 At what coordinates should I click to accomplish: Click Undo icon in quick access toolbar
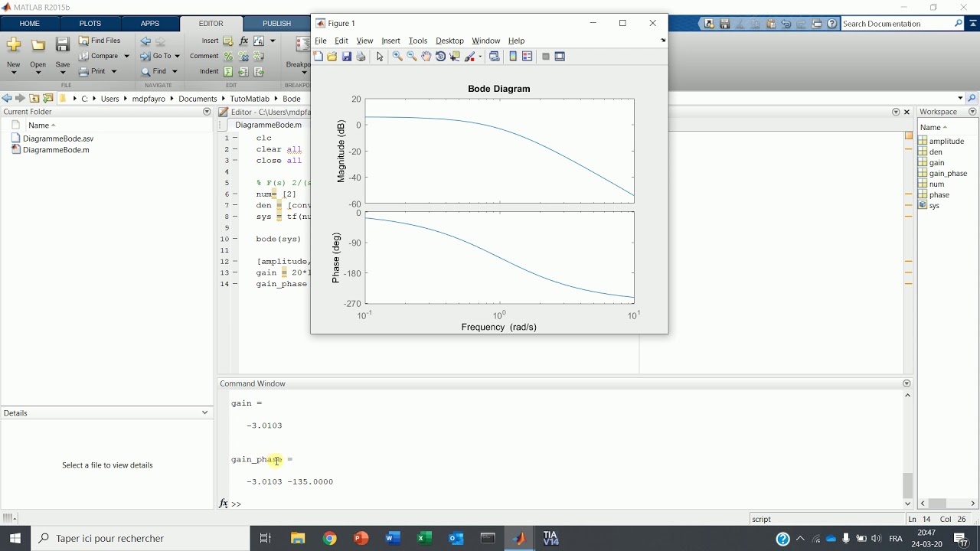pyautogui.click(x=786, y=24)
